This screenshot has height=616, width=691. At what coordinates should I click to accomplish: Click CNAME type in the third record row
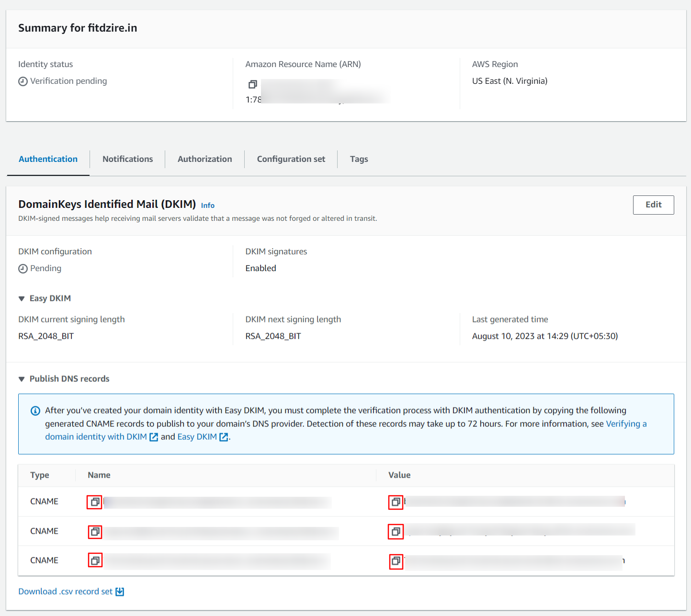pyautogui.click(x=44, y=560)
